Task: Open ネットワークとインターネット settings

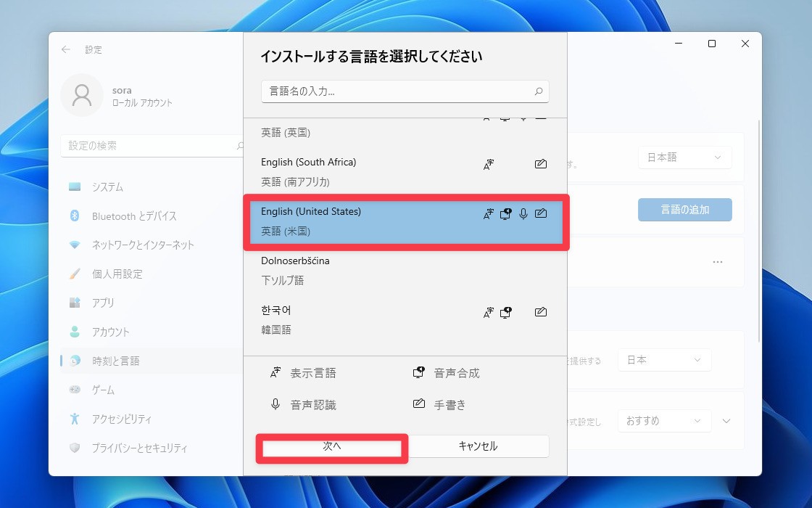Action: point(150,245)
